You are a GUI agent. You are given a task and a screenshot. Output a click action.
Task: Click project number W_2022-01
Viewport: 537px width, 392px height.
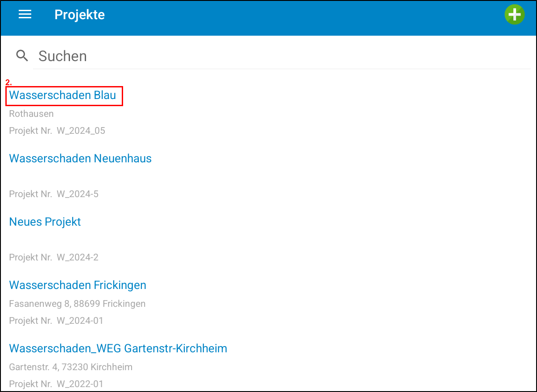(56, 384)
